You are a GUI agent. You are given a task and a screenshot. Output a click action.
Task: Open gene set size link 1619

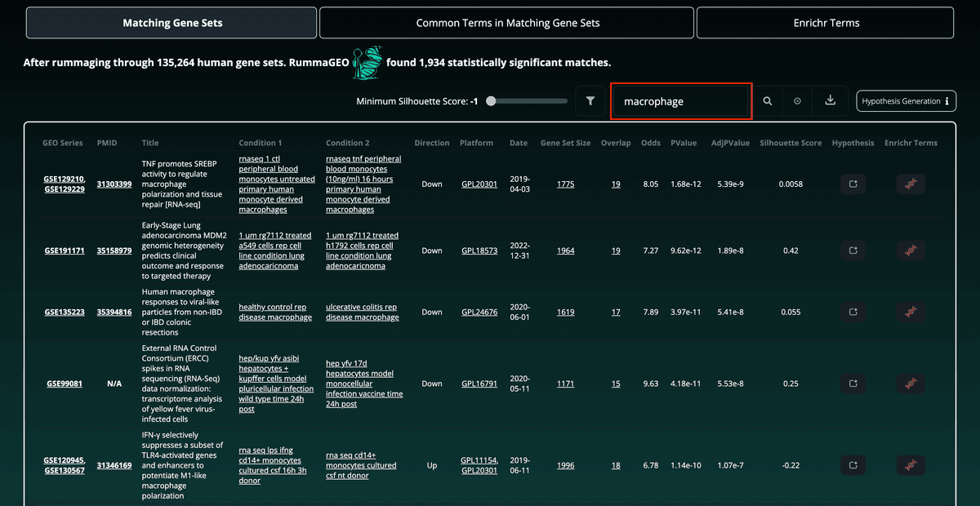(566, 312)
